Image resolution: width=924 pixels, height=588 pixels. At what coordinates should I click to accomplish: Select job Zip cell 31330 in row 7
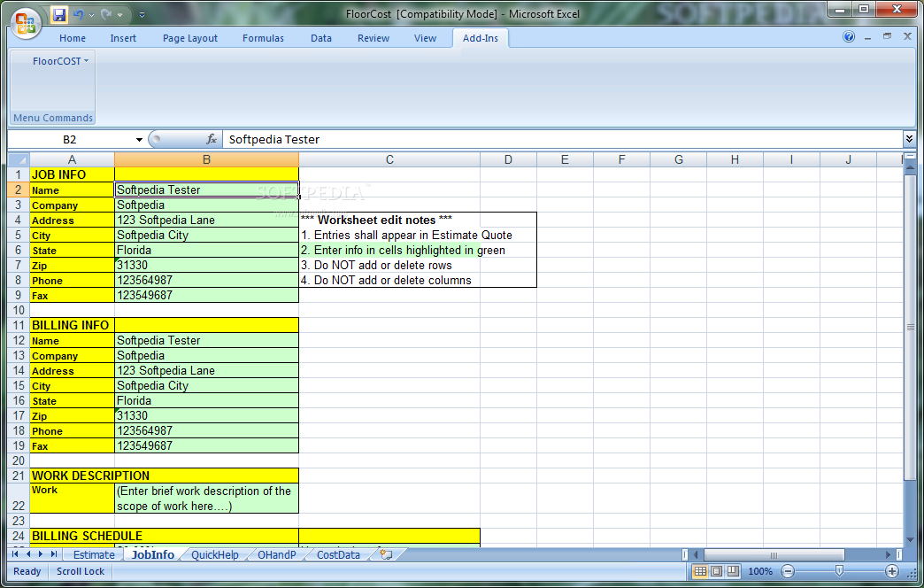coord(207,266)
